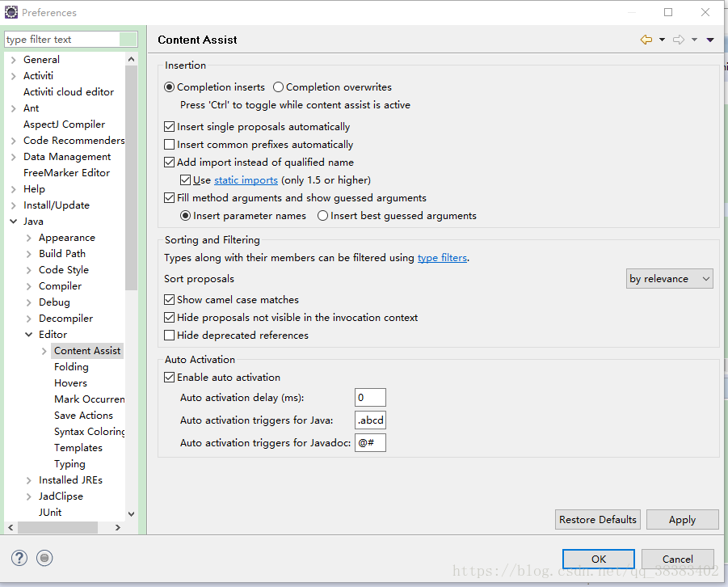Expand the Install/Update node
728x587 pixels.
pos(14,206)
